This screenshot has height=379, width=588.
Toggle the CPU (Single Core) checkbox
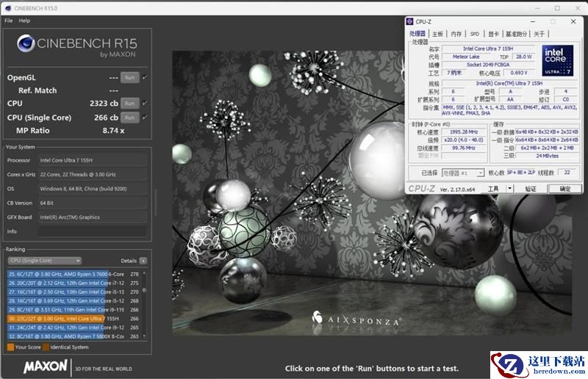(x=145, y=118)
